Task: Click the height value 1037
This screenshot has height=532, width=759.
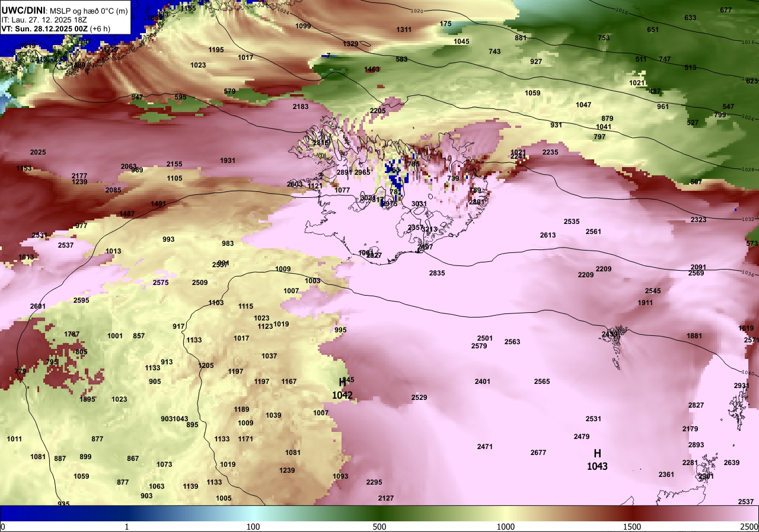Action: coord(269,356)
